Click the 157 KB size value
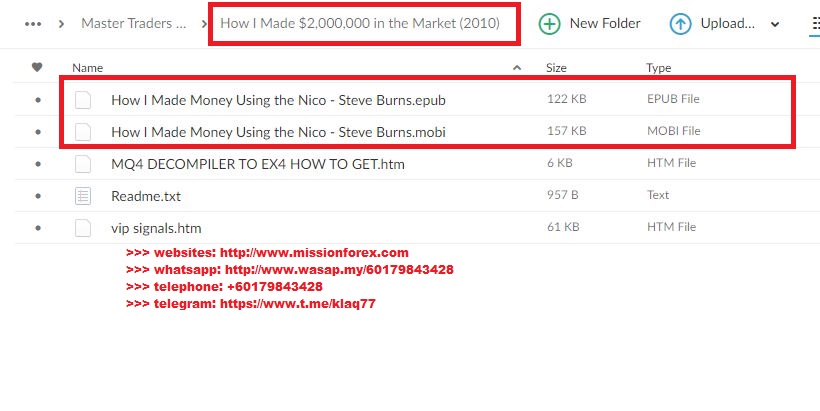Viewport: 820px width, 411px height. point(566,131)
